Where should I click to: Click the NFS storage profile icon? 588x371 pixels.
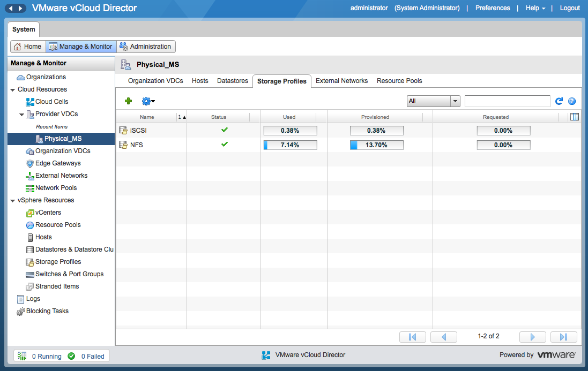[x=123, y=145]
